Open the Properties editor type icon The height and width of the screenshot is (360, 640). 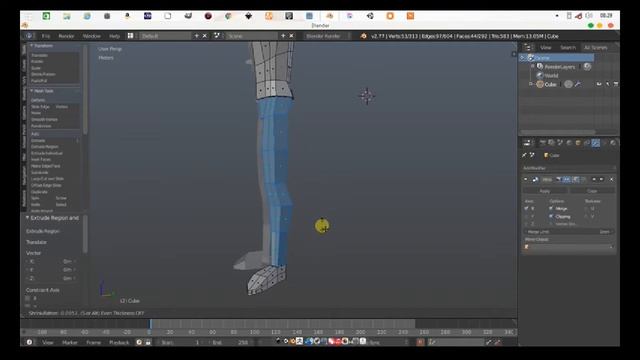[x=527, y=143]
